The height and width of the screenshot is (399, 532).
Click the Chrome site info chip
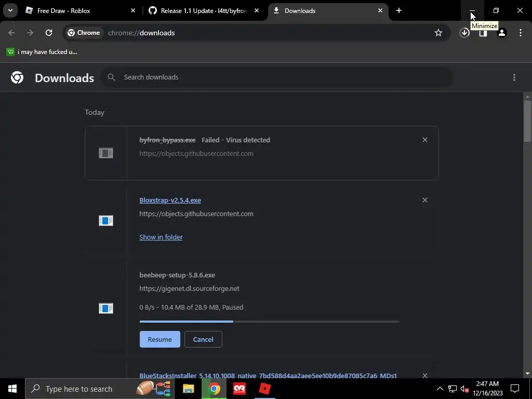coord(84,33)
